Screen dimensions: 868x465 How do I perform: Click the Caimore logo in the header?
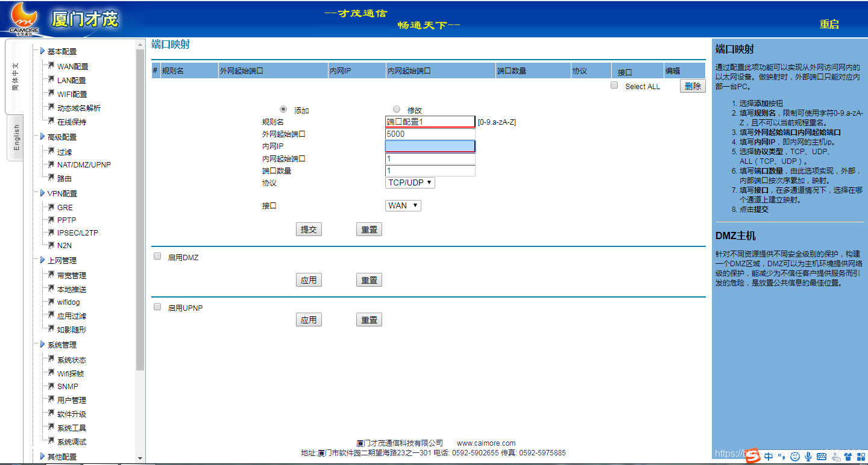click(25, 19)
